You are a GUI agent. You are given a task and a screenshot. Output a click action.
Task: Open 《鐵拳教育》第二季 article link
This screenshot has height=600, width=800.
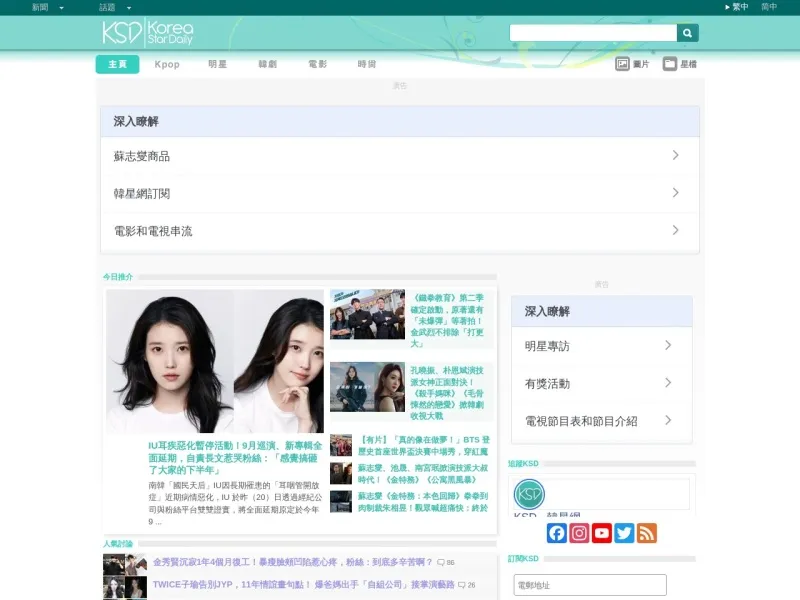pyautogui.click(x=447, y=320)
